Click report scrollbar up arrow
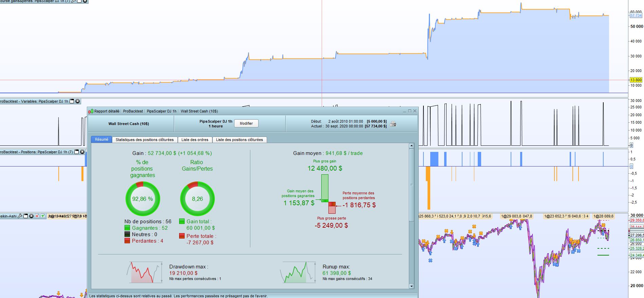Screen dimensions: 644x298 pos(412,146)
